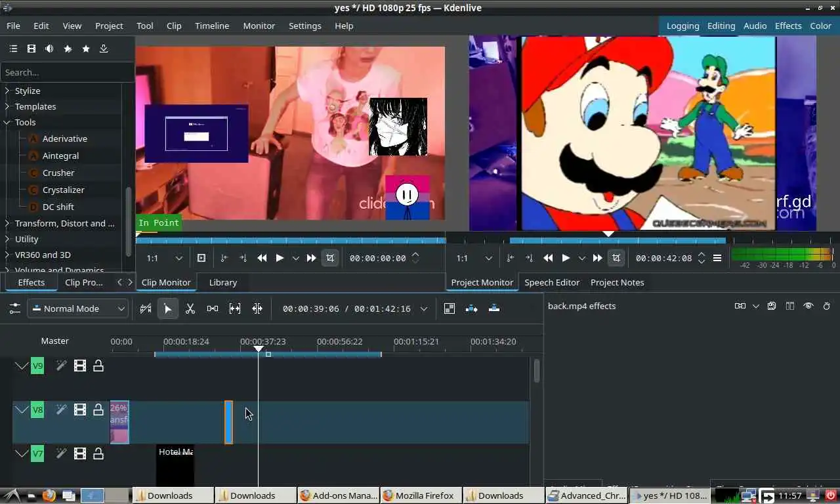Rewind playback in the Clip Monitor
The height and width of the screenshot is (504, 840).
(262, 258)
